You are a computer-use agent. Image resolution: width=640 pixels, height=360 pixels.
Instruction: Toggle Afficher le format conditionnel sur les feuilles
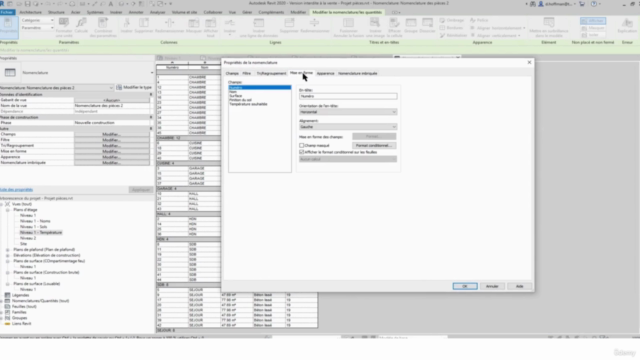(x=302, y=152)
